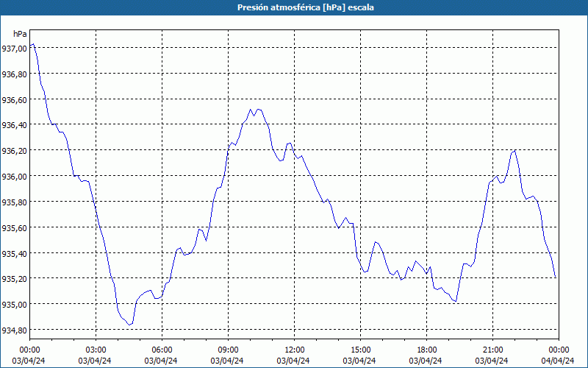This screenshot has height=368, width=588.
Task: Click the 09:00 time axis label
Action: pos(228,350)
